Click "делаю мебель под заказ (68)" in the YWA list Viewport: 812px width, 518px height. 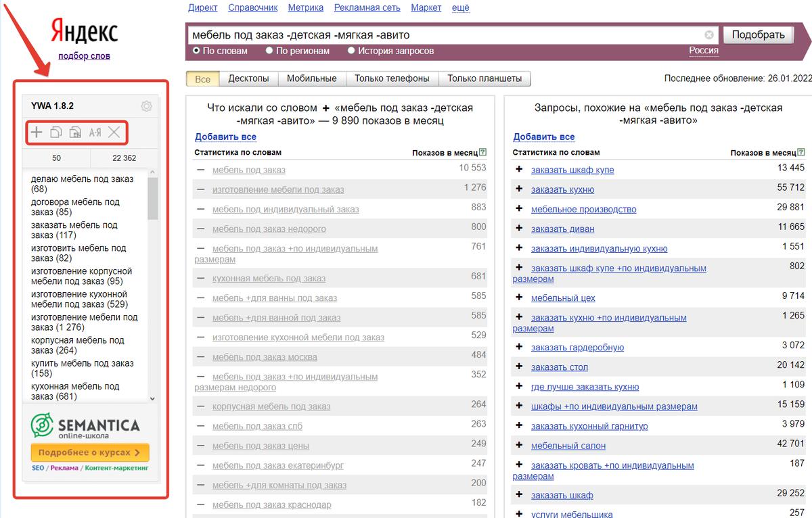(83, 185)
